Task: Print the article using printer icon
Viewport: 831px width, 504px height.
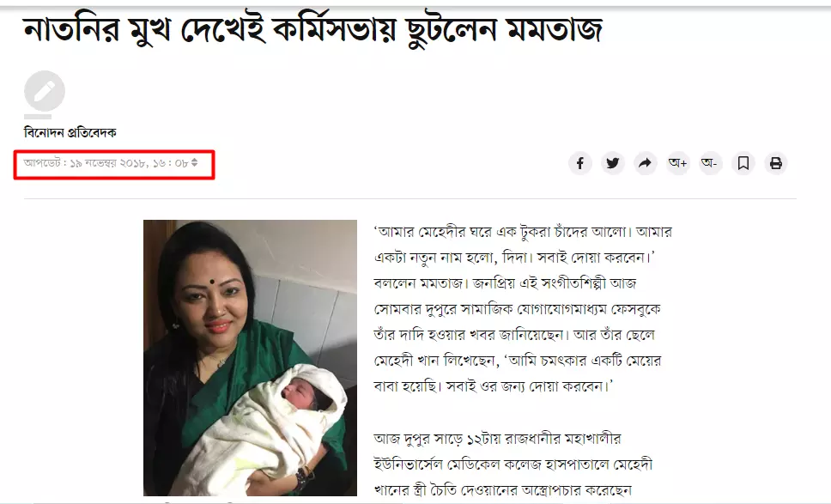Action: [x=776, y=163]
